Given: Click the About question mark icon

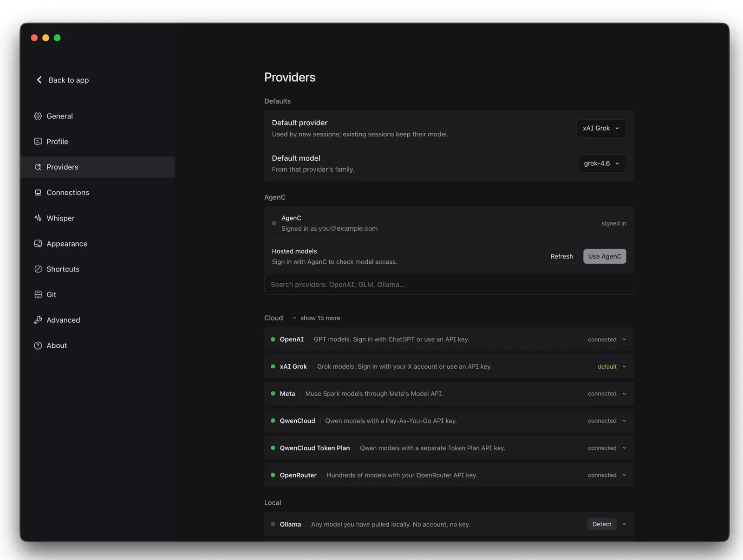Looking at the screenshot, I should point(38,345).
